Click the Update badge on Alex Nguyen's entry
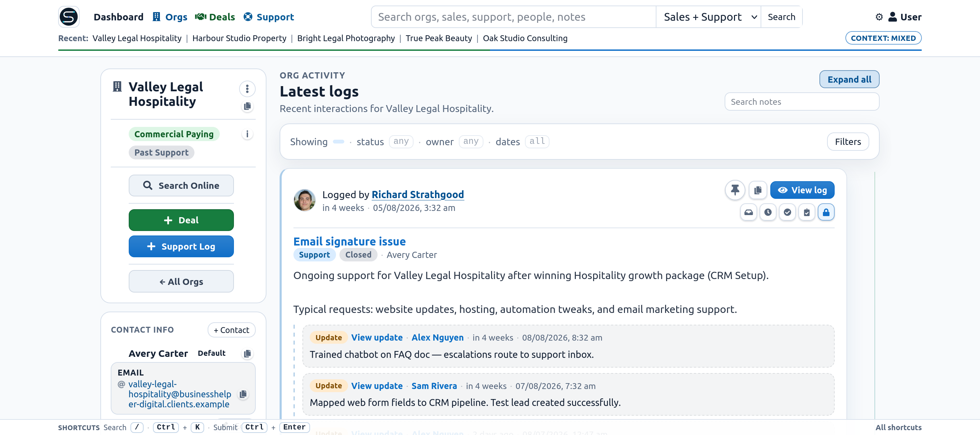The height and width of the screenshot is (435, 980). (x=328, y=337)
